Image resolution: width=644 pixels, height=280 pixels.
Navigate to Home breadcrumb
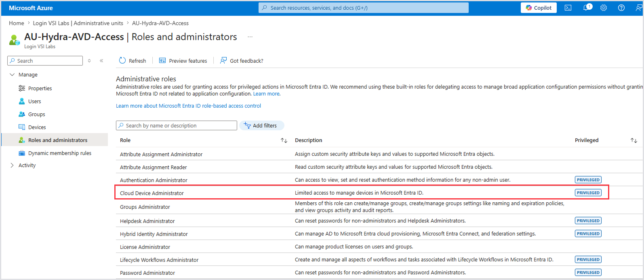click(17, 23)
